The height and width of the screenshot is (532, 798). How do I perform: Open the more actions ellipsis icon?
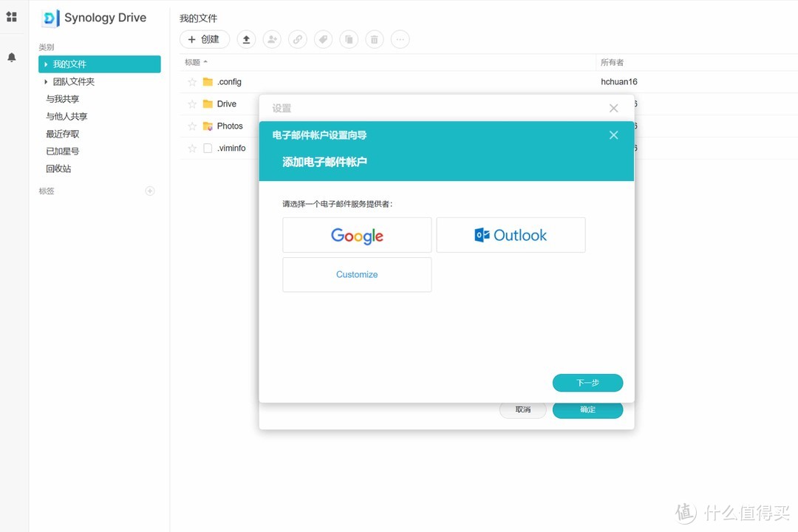(400, 39)
